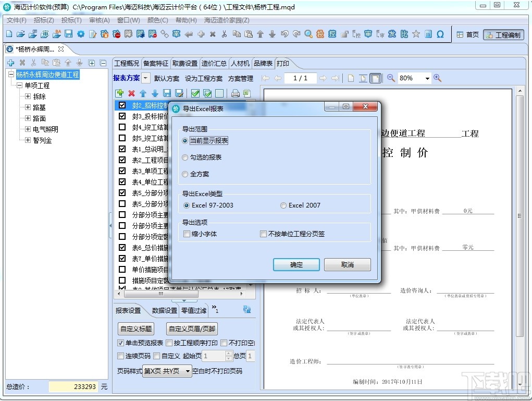
Task: Expand the 拆除 tree node
Action: point(28,96)
